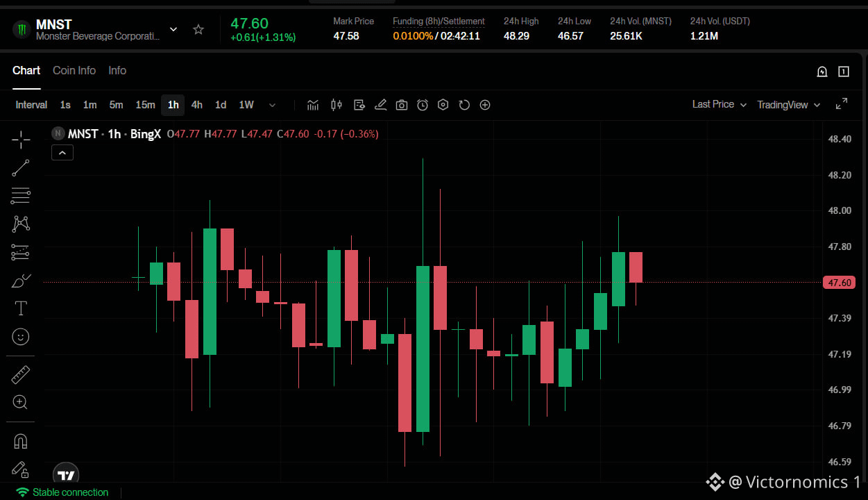Screen dimensions: 868x500
Task: Add item with the plus circle icon
Action: (485, 105)
